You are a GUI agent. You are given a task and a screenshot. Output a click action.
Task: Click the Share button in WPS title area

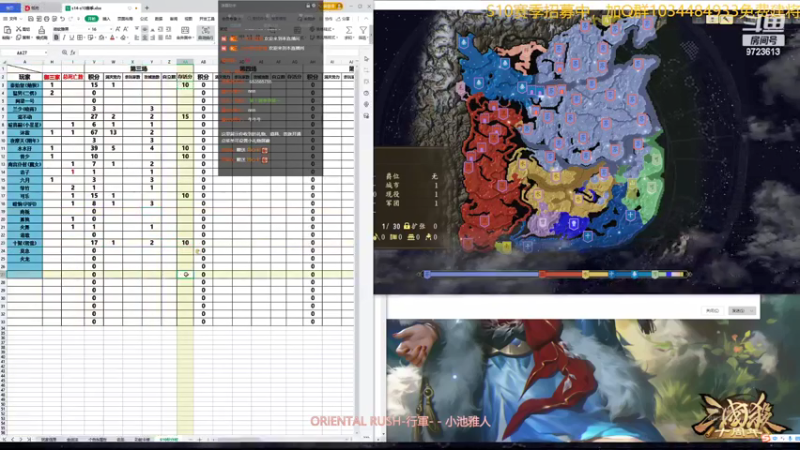(x=345, y=19)
